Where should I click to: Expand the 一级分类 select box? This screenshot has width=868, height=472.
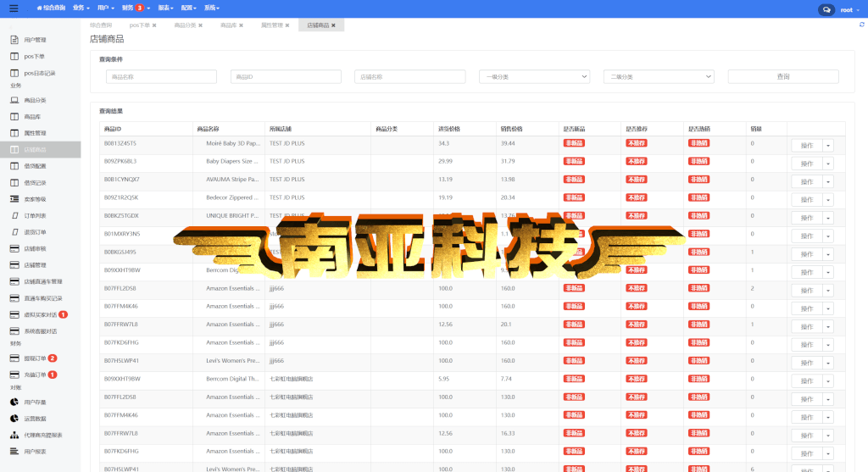tap(534, 77)
